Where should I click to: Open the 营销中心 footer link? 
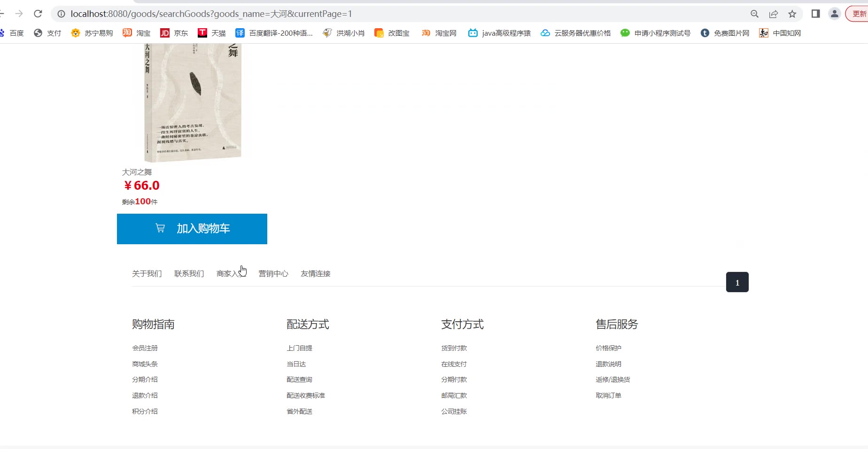[x=273, y=274]
